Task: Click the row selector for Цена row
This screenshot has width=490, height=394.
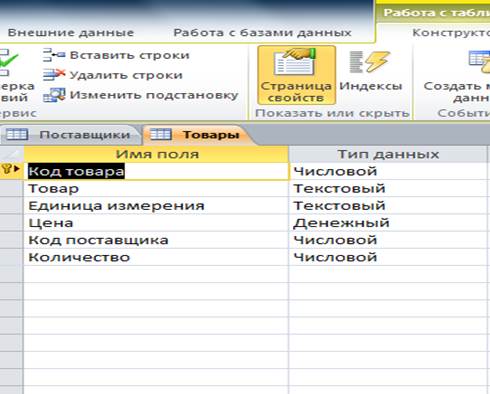Action: [12, 223]
